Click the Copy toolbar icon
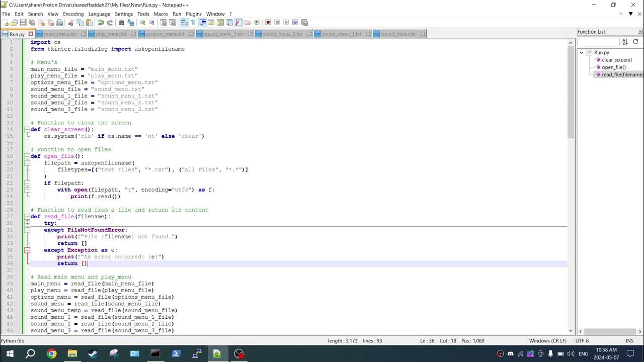Viewport: 644px width, 362px height. tap(80, 22)
